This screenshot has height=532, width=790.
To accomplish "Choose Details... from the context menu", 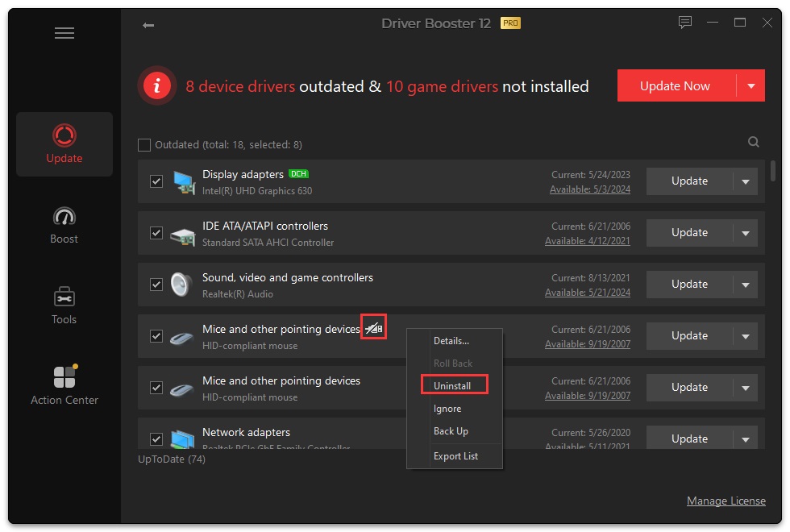I will [451, 341].
